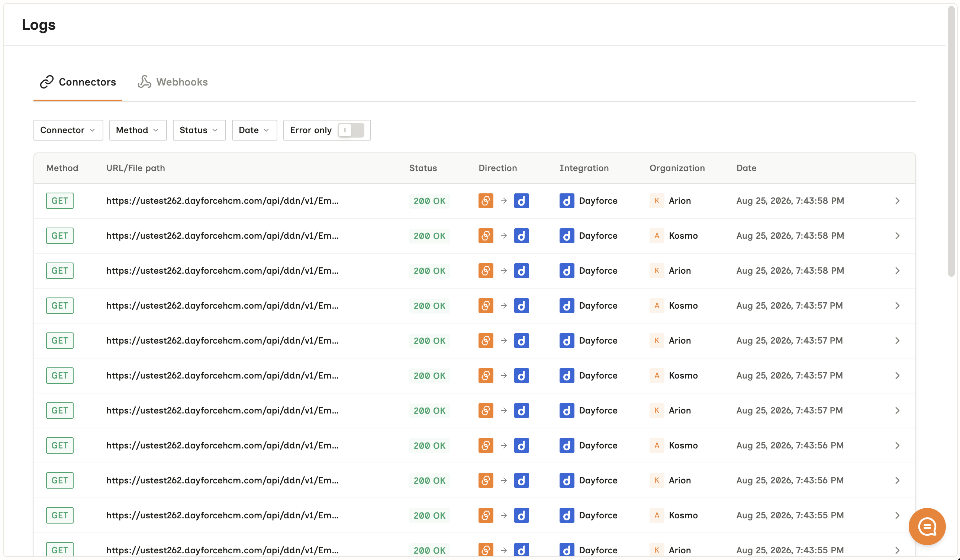This screenshot has height=560, width=960.
Task: Click the GET badge in Kosmo 7:43:58 PM row
Action: click(60, 236)
